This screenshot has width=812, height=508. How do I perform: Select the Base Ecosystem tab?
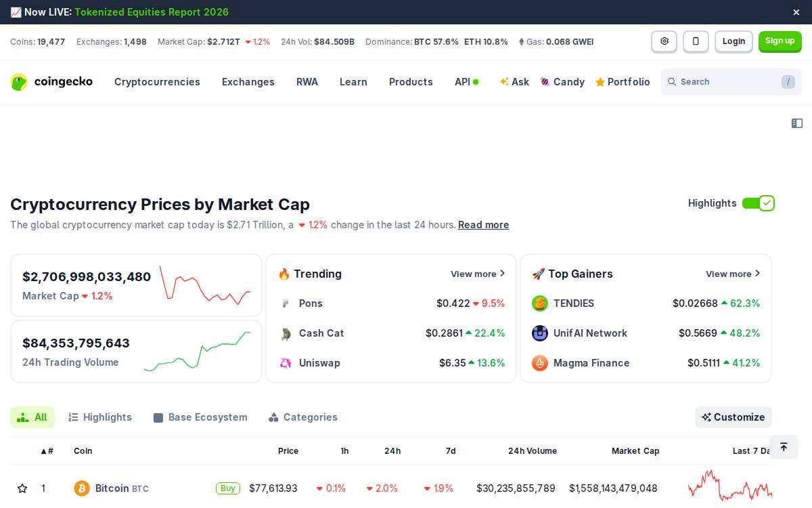200,417
